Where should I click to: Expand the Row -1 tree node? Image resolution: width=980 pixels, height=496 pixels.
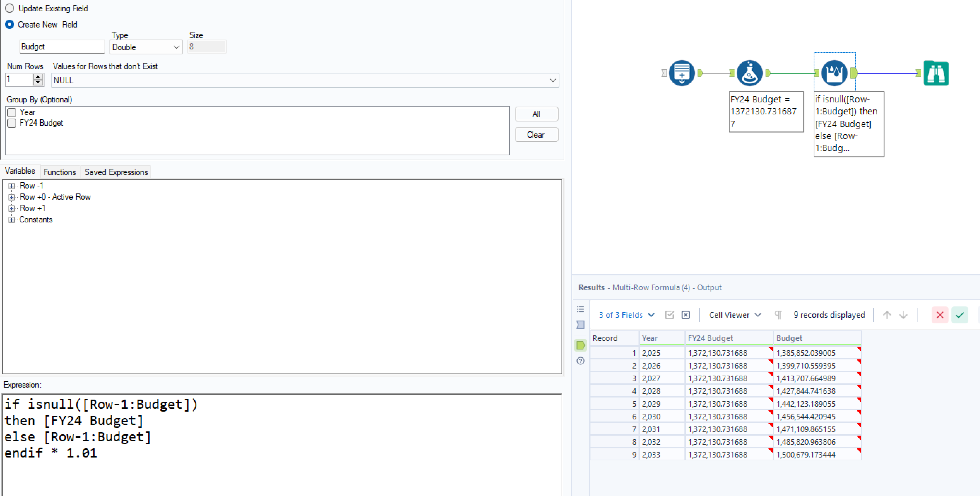[12, 186]
